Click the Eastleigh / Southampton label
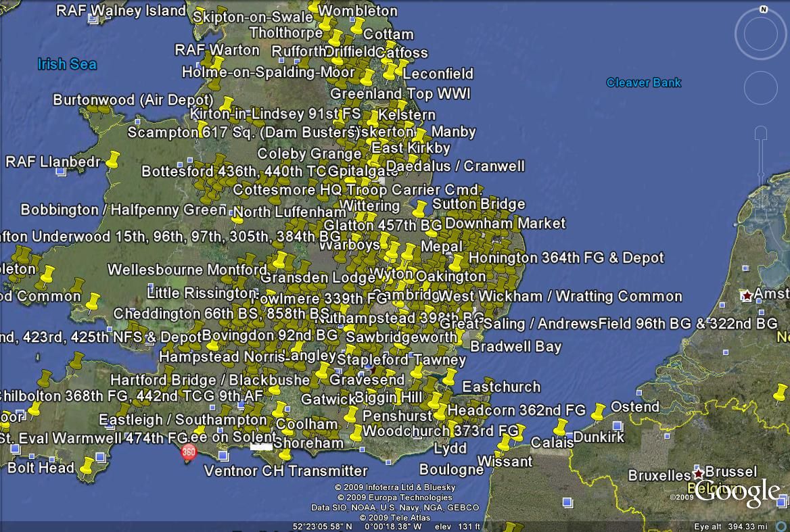This screenshot has width=790, height=532. tap(183, 420)
